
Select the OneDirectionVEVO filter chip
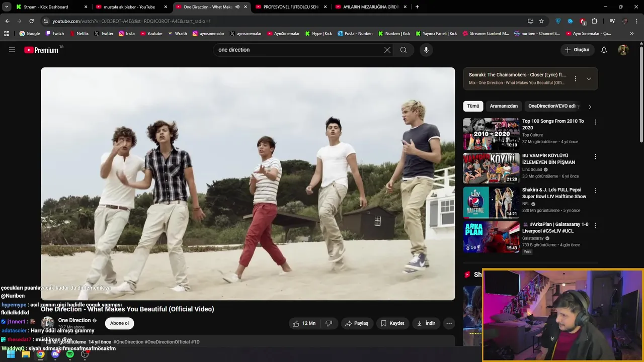click(x=553, y=106)
